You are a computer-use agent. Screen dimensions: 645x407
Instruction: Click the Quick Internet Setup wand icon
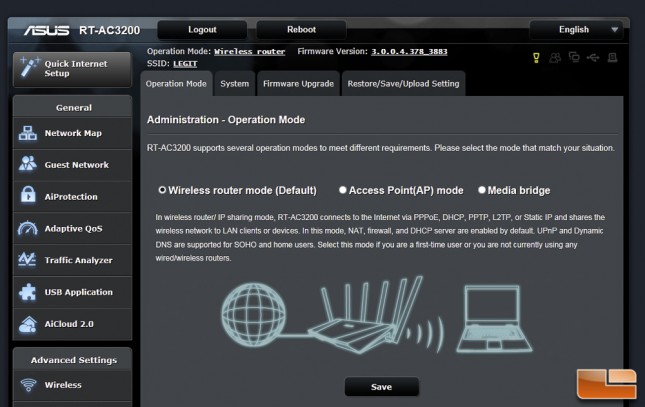[30, 67]
